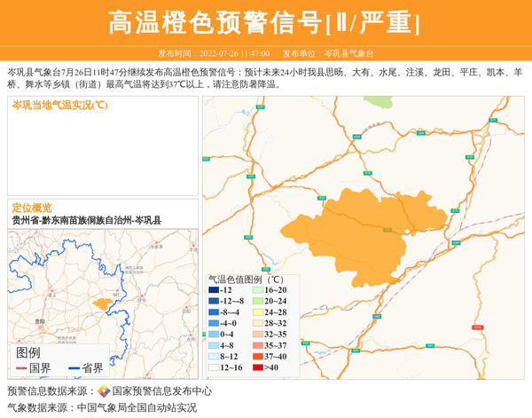Click the -12 dark blue legend swatch
Viewport: 532px width, 418px height.
tap(214, 290)
